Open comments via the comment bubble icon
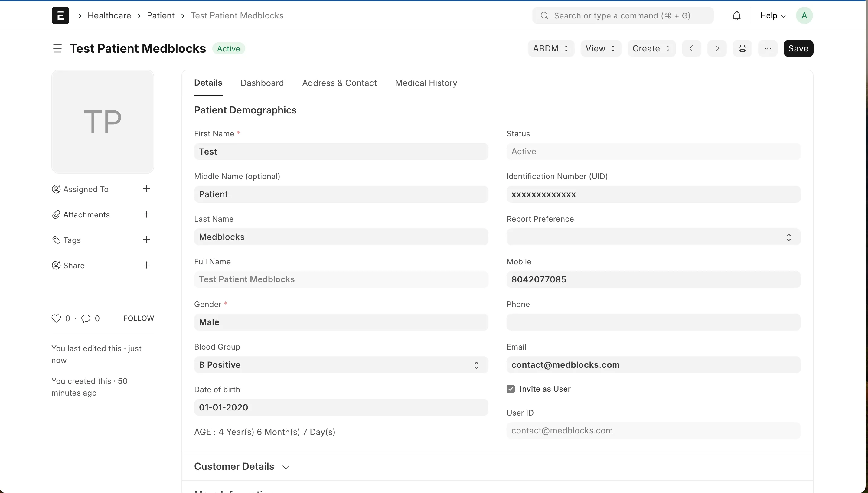The height and width of the screenshot is (493, 868). (86, 318)
